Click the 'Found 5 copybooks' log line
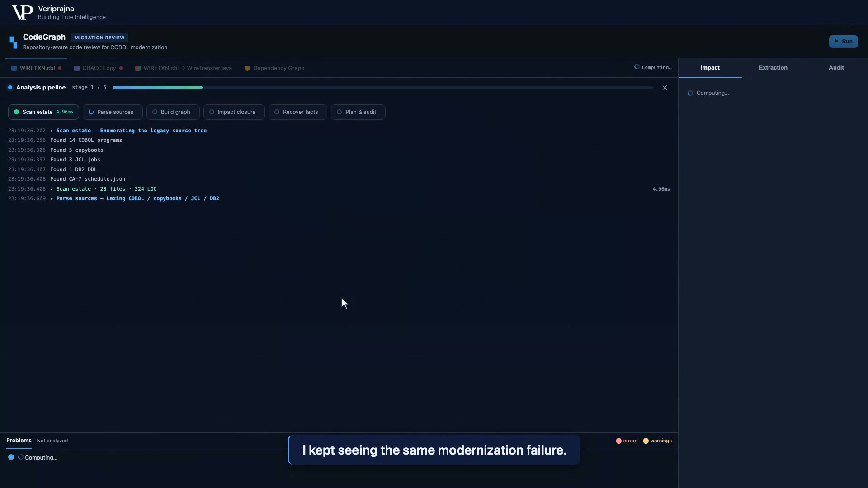 point(76,150)
